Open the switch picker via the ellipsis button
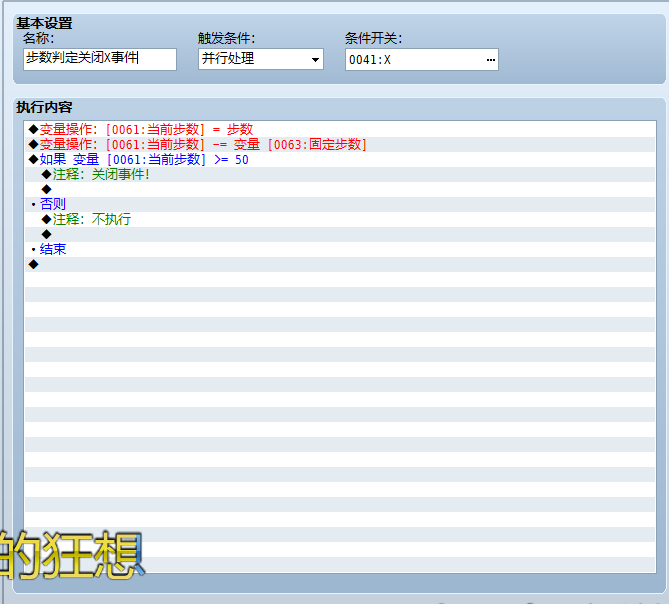Viewport: 669px width, 604px height. [x=491, y=60]
